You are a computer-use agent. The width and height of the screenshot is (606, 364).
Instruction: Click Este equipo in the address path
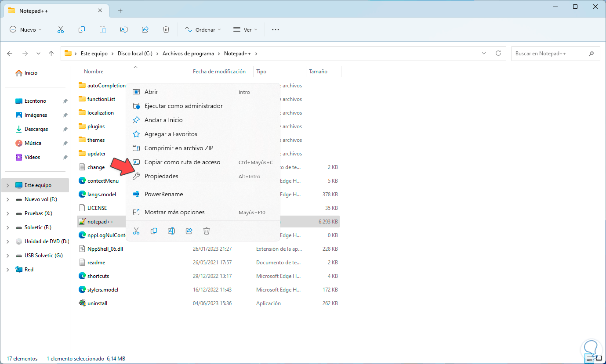coord(94,54)
